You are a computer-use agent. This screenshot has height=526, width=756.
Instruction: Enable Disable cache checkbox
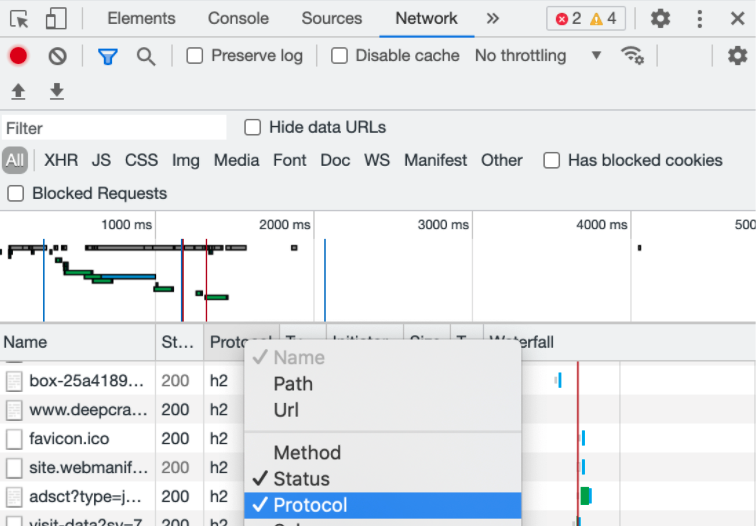340,56
